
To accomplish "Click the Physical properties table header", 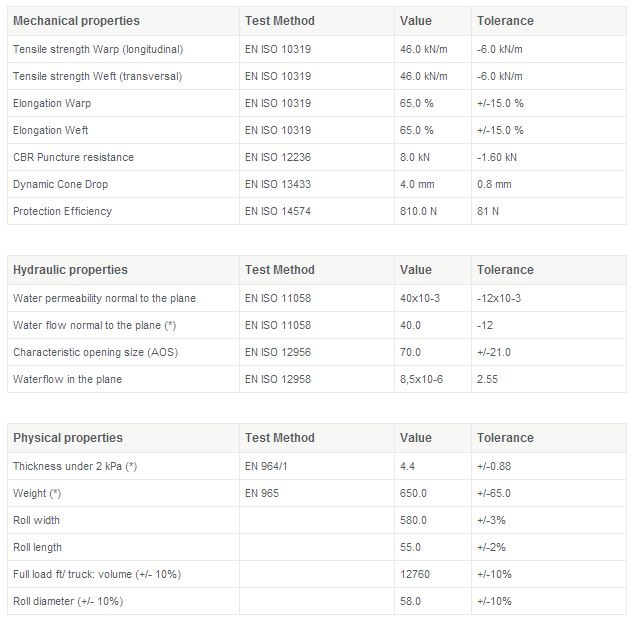I will click(x=67, y=438).
